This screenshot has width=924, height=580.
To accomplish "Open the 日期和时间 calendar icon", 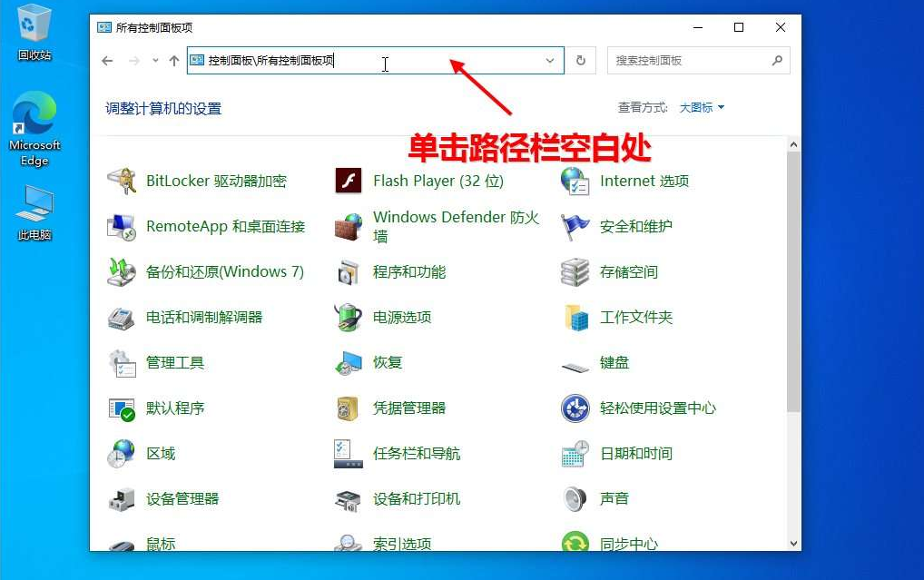I will 575,453.
